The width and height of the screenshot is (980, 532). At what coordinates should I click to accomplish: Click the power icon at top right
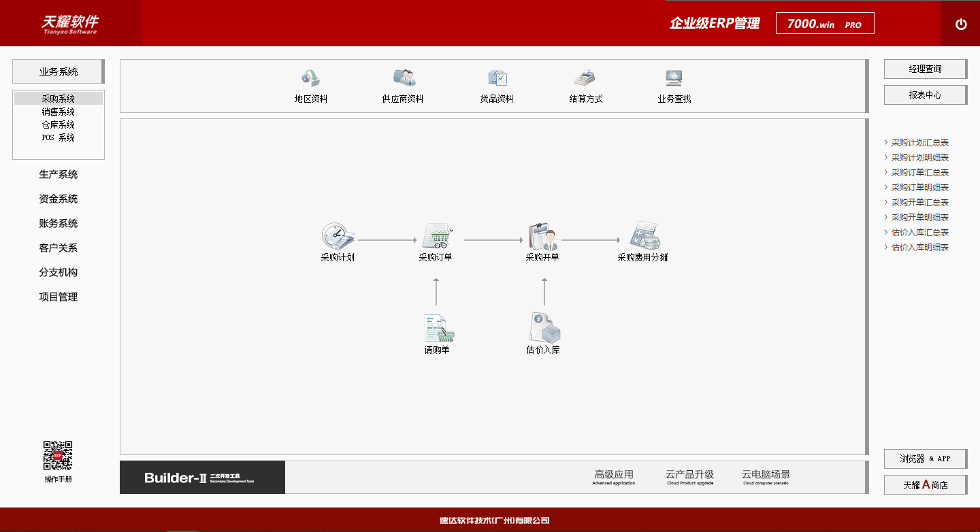pyautogui.click(x=960, y=23)
